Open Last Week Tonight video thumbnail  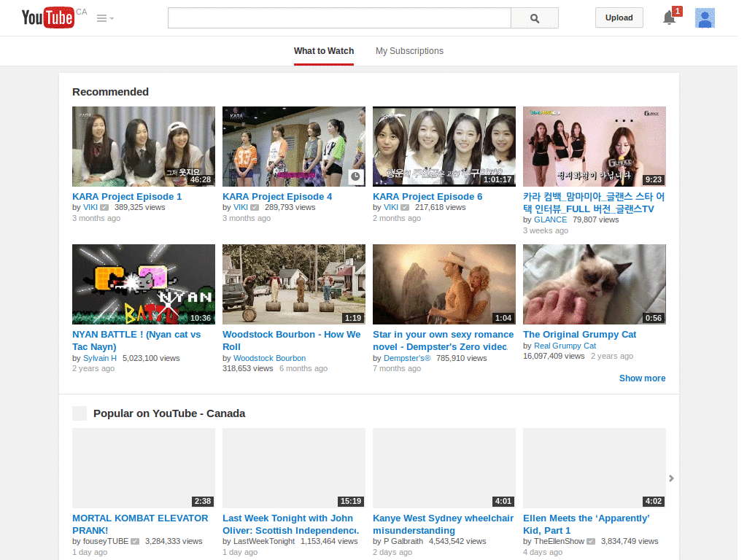click(x=294, y=468)
